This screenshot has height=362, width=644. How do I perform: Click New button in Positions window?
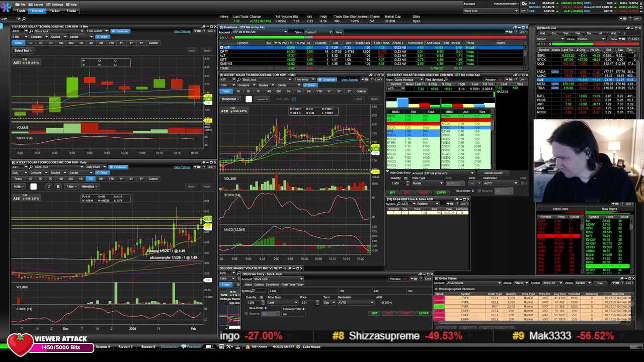click(x=339, y=32)
